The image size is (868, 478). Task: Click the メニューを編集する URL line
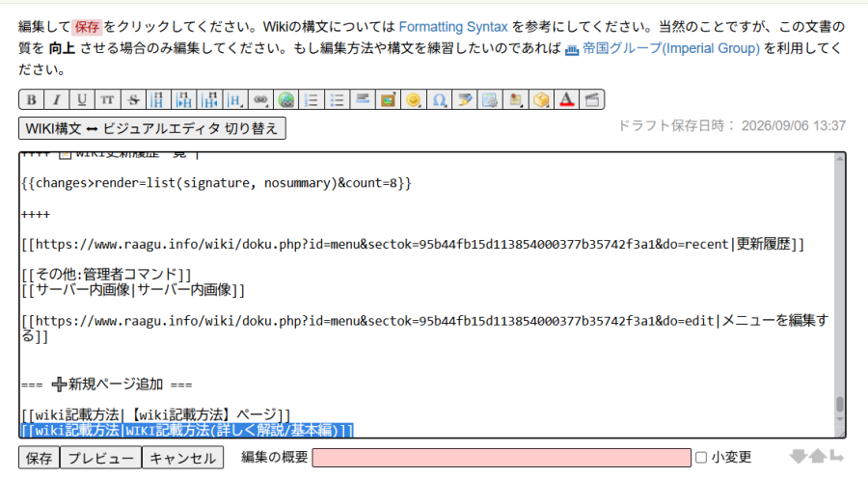[x=424, y=328]
